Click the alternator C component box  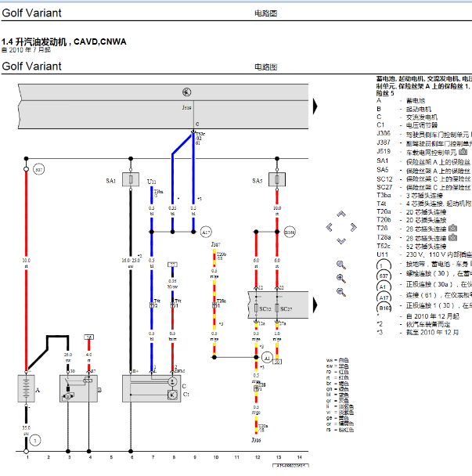[x=152, y=388]
